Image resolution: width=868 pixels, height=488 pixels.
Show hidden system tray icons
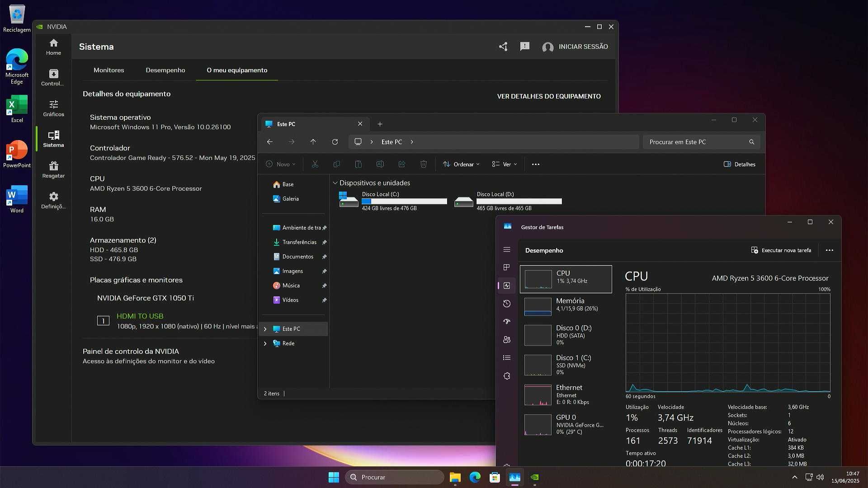[x=794, y=477]
